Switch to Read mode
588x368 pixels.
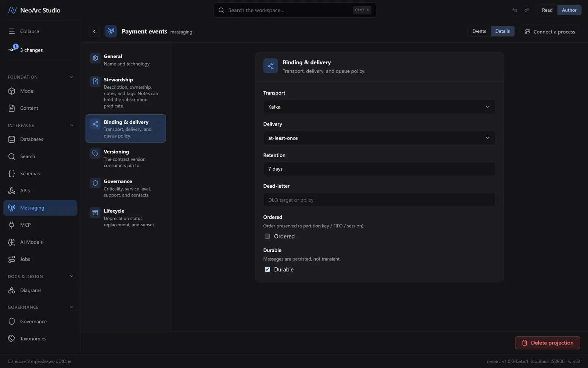547,10
